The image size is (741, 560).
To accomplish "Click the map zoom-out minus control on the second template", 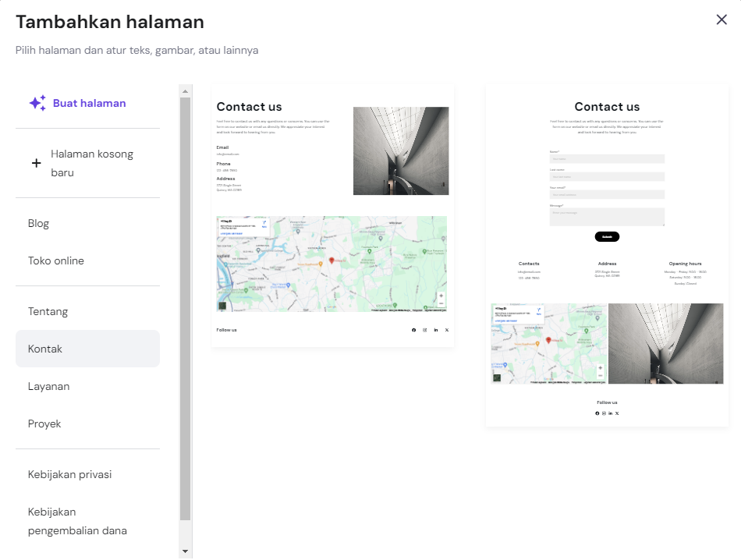I will click(x=600, y=375).
